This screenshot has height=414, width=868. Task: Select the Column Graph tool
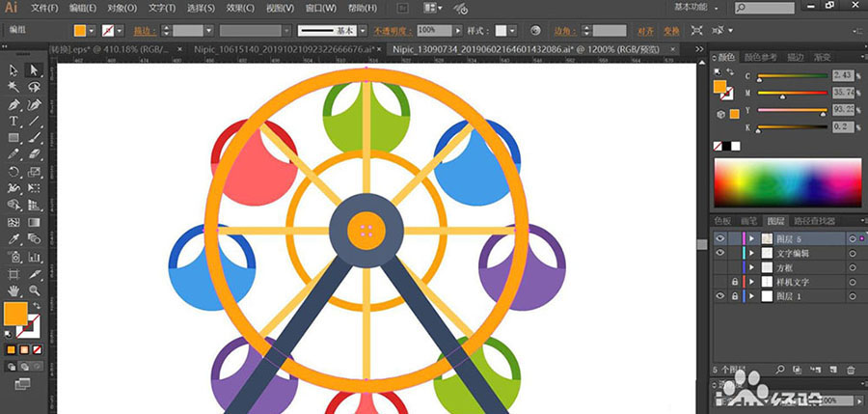point(35,257)
